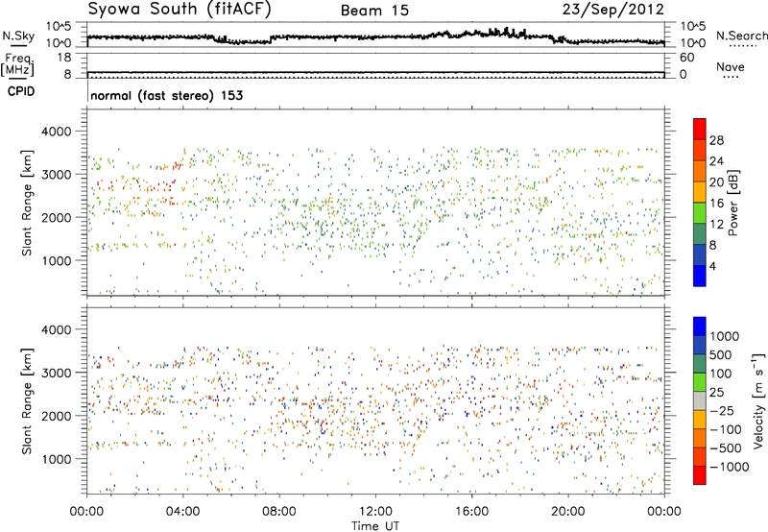Click '4000' on the power panel range axis
This screenshot has width=768, height=532.
pyautogui.click(x=56, y=132)
